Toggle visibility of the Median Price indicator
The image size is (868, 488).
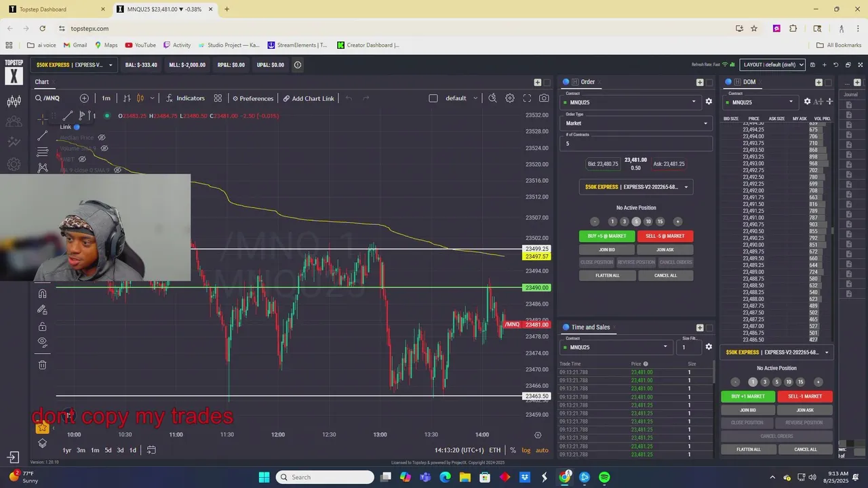point(102,138)
